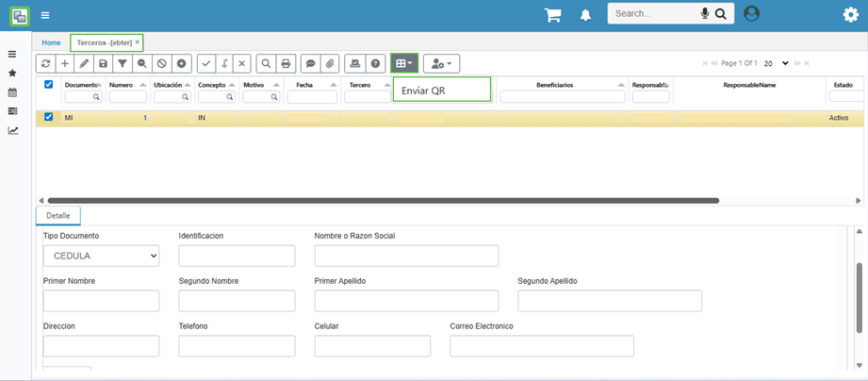
Task: Select the Detalle tab
Action: pos(58,216)
